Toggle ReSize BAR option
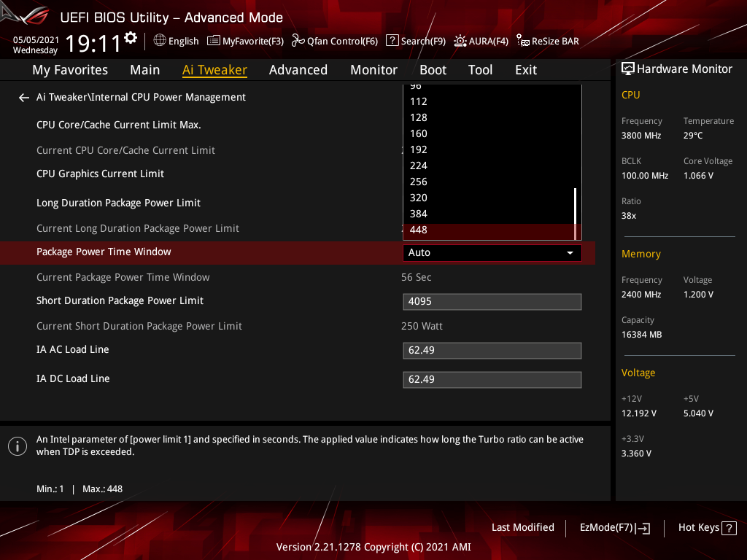The image size is (747, 560). (547, 41)
